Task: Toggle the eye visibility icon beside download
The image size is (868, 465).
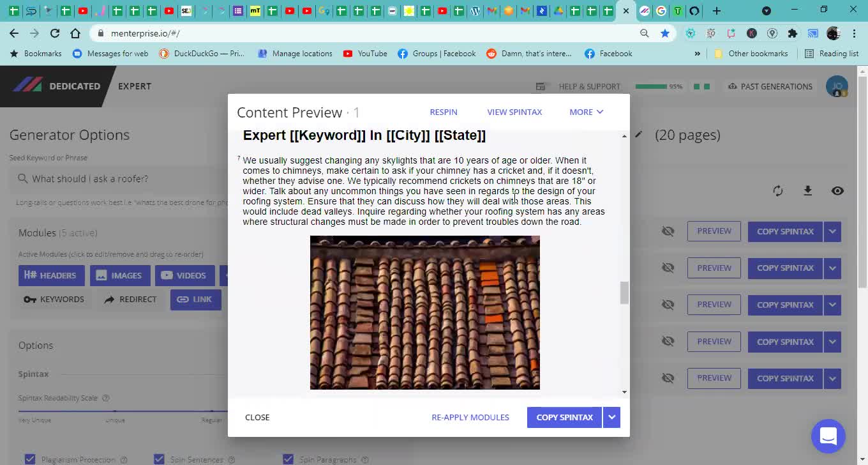Action: tap(838, 191)
